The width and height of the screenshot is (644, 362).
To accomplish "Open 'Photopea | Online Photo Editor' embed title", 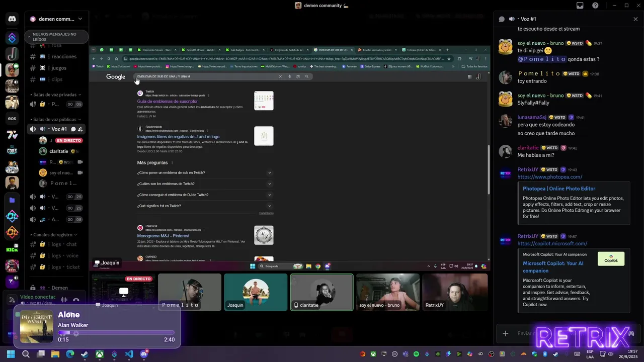I will [558, 189].
